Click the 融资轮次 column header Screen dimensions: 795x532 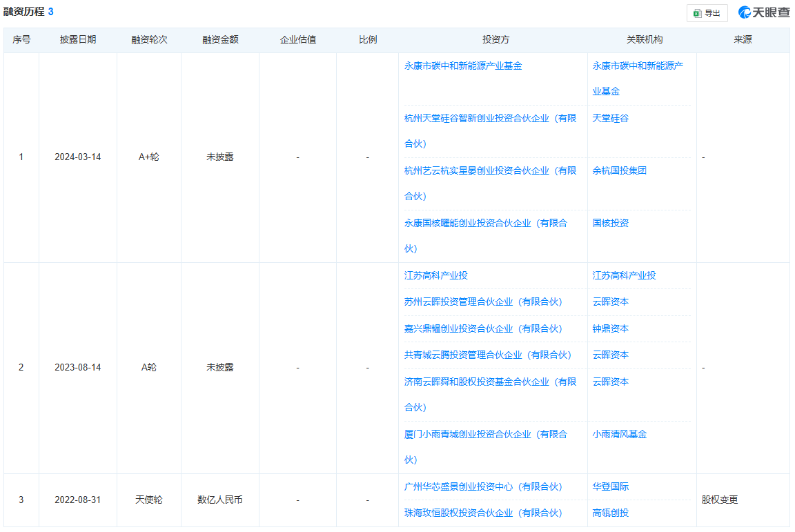click(x=149, y=39)
